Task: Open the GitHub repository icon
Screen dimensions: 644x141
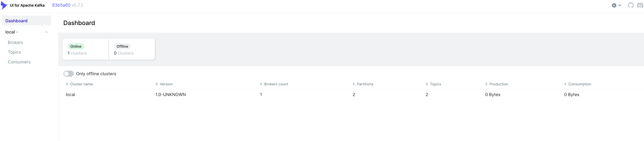Action: click(x=630, y=5)
